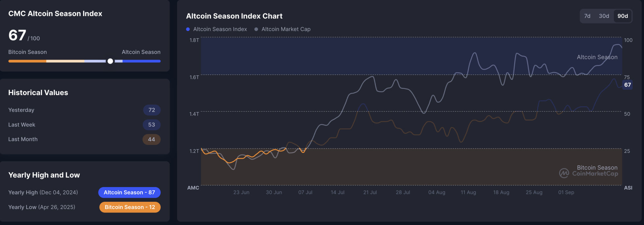Expand the Yearly High and Low section
This screenshot has height=225, width=644.
coord(44,175)
